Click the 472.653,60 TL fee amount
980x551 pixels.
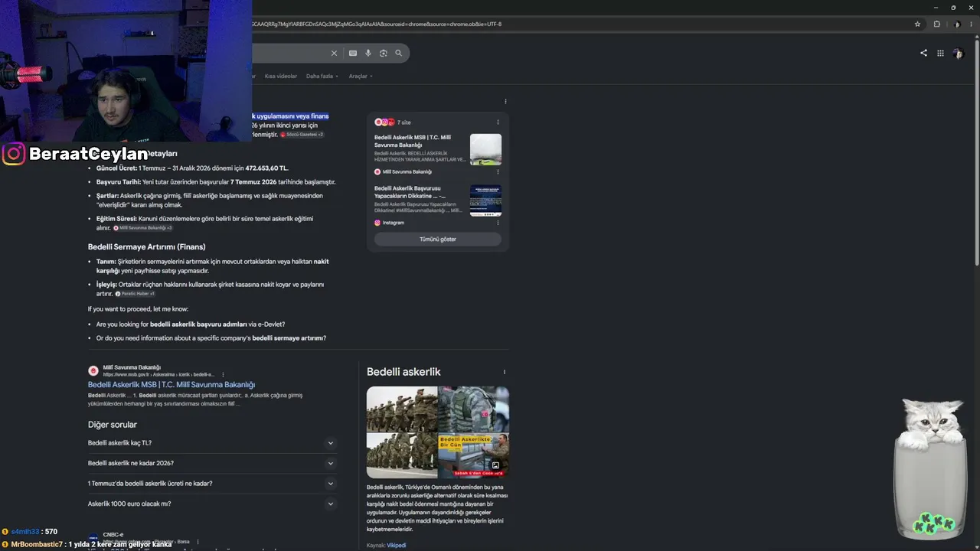[266, 168]
